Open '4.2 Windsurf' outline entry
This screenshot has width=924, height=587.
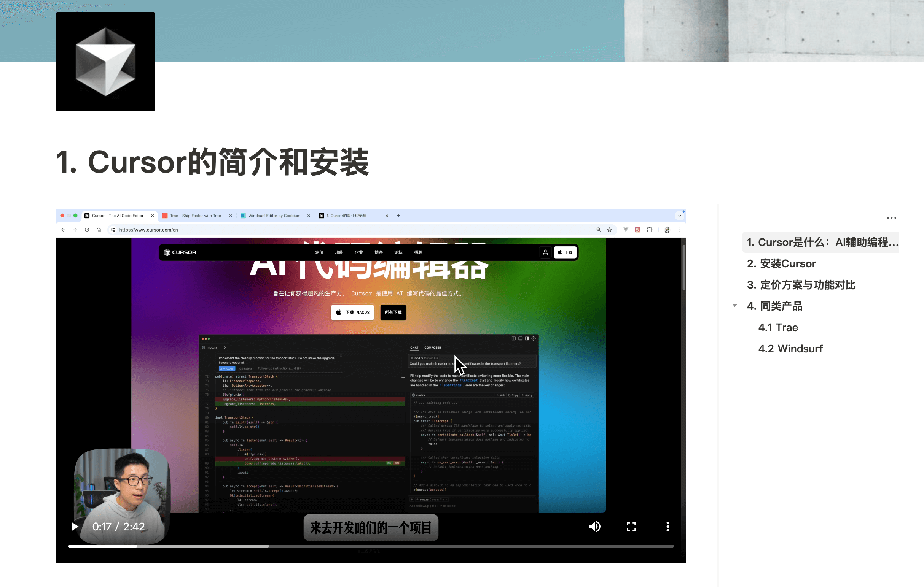pyautogui.click(x=790, y=349)
